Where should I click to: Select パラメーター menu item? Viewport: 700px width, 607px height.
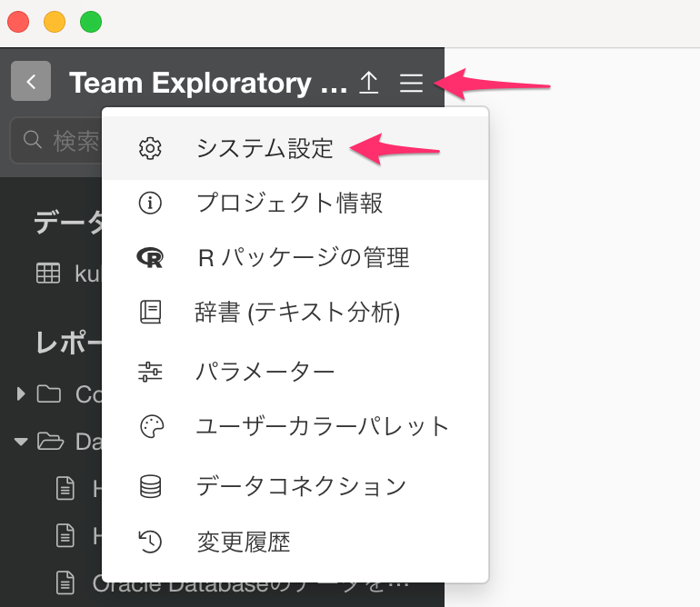(x=295, y=372)
